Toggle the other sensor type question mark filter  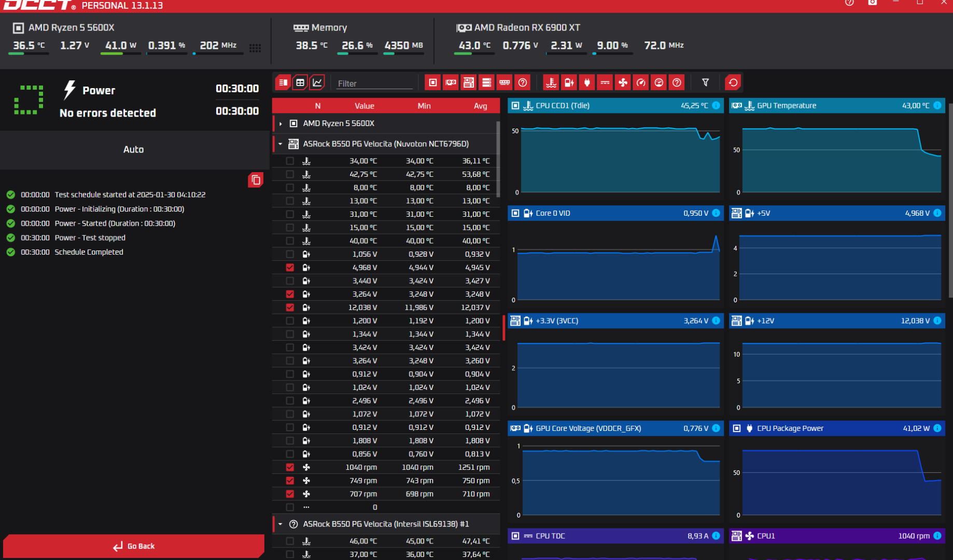[x=677, y=82]
